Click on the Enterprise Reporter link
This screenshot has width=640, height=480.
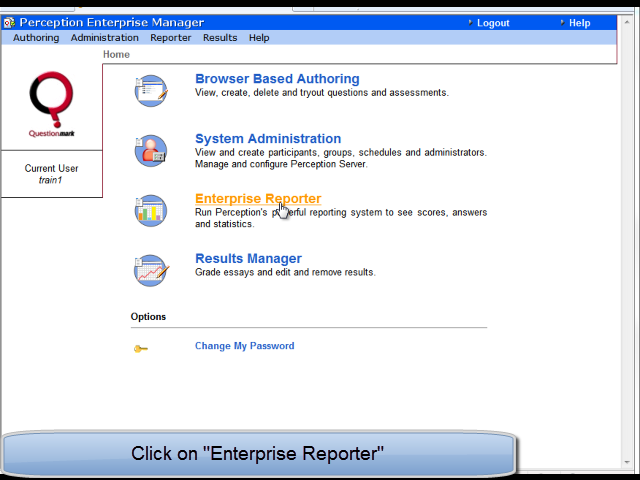click(x=258, y=198)
